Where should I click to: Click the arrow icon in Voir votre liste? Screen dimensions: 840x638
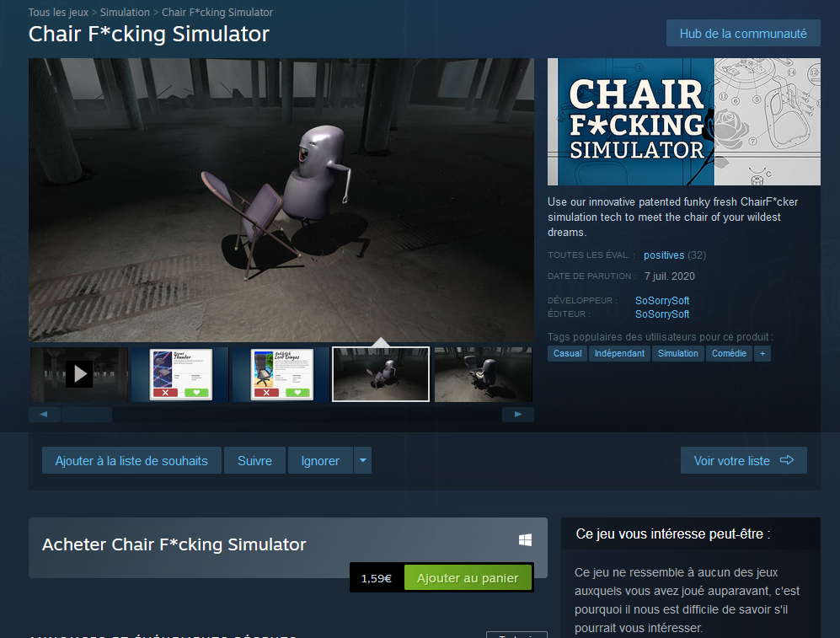tap(786, 460)
